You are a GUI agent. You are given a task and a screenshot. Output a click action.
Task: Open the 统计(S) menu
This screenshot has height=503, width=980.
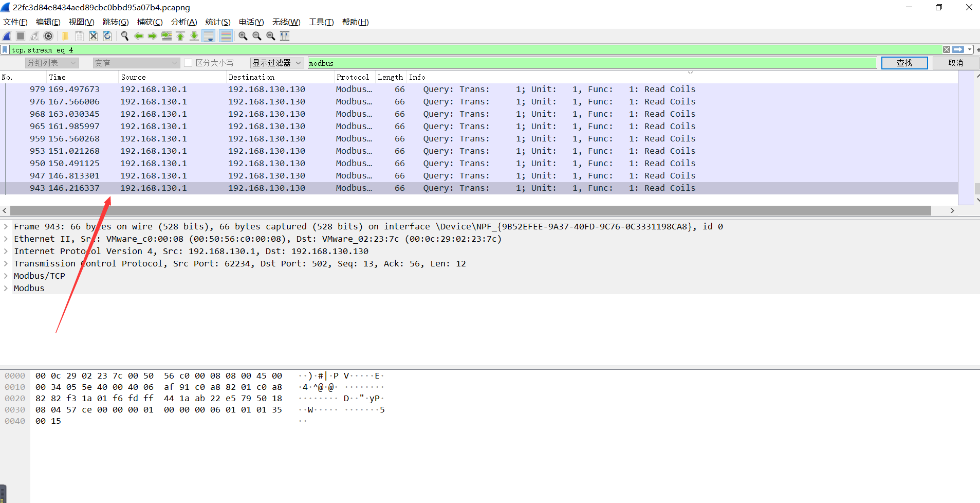tap(218, 22)
